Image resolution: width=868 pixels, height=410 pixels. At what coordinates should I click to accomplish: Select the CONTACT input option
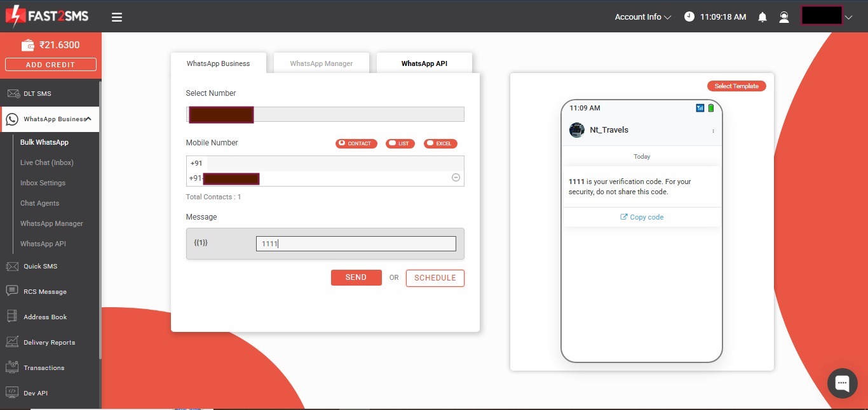(356, 143)
